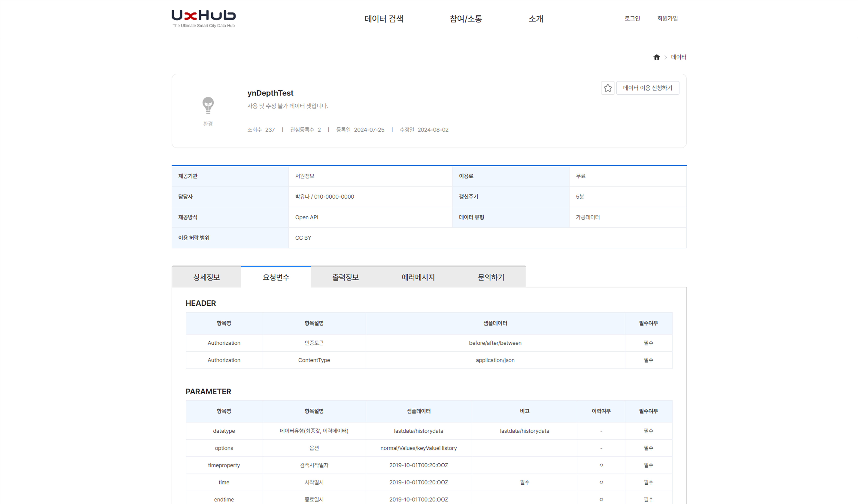
Task: Click the ContentType description cell
Action: (314, 360)
